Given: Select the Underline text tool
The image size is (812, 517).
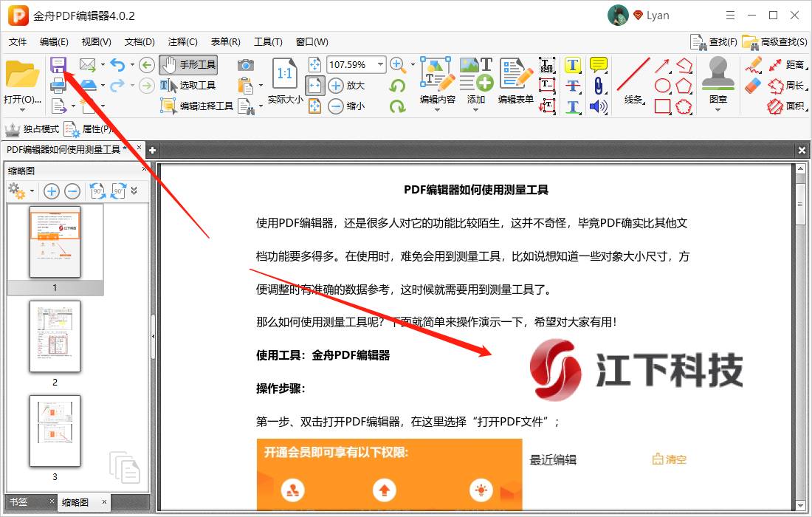Looking at the screenshot, I should pyautogui.click(x=572, y=106).
